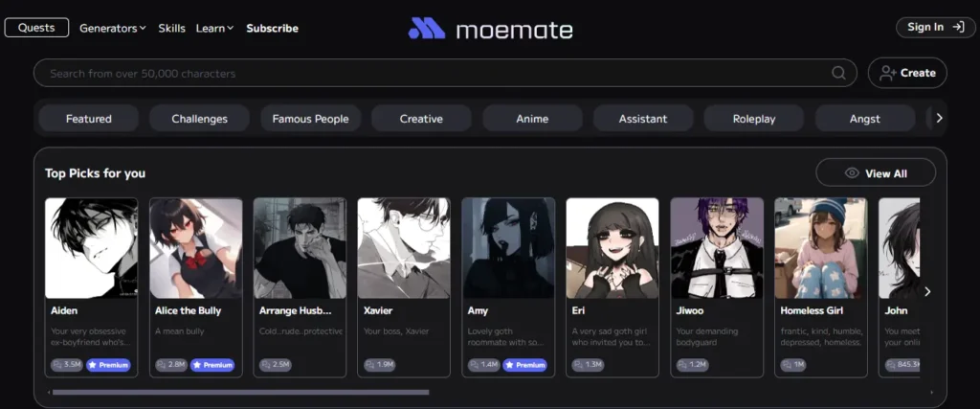Select the Famous People category tab
The width and height of the screenshot is (980, 409).
click(311, 118)
